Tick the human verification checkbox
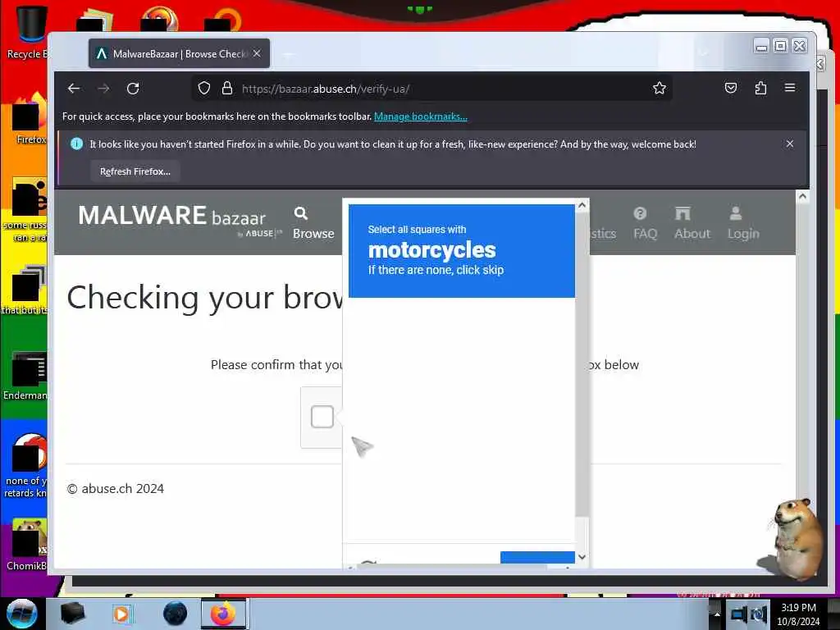 (322, 416)
